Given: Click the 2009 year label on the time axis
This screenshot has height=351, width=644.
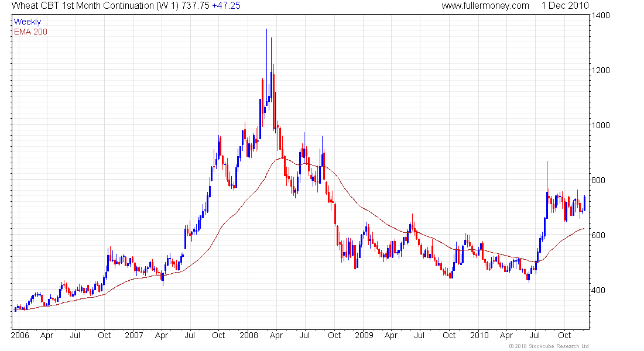Looking at the screenshot, I should tap(364, 335).
